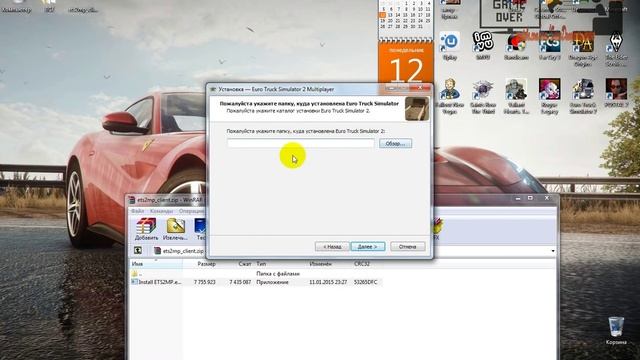Open the Skyrim desktop shortcut
The height and width of the screenshot is (360, 640).
click(616, 49)
